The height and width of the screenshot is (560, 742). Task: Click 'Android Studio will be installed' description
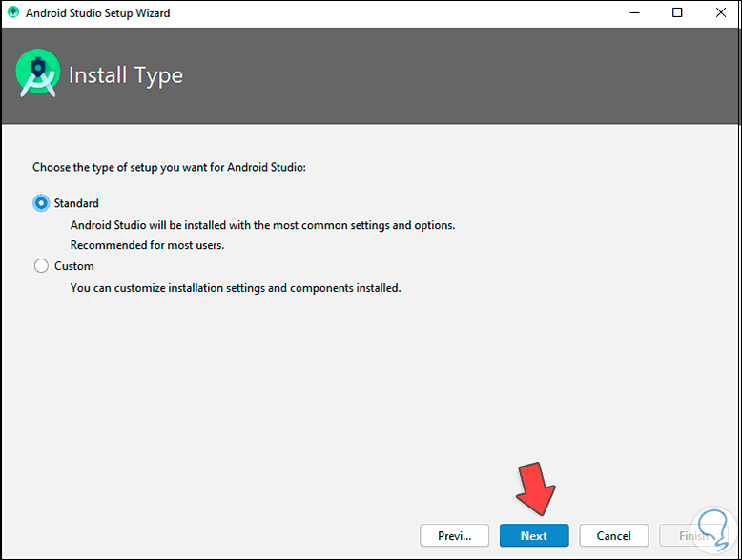pos(262,225)
